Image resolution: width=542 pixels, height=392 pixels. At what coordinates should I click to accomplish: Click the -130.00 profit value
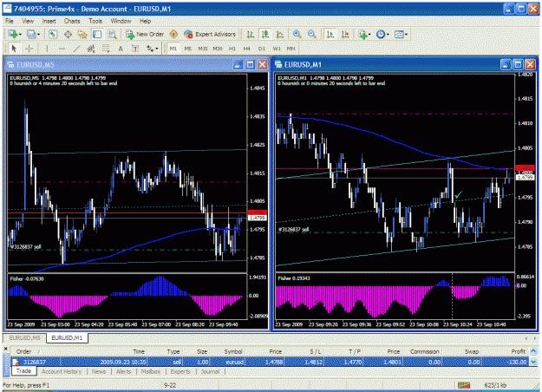coord(515,362)
